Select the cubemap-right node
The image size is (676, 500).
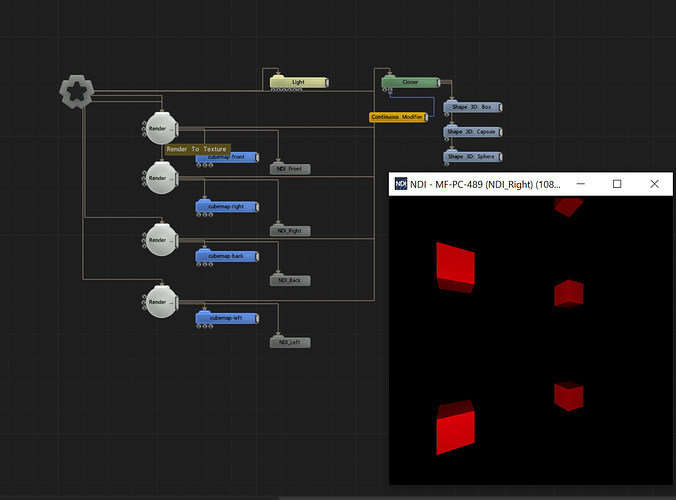point(227,207)
